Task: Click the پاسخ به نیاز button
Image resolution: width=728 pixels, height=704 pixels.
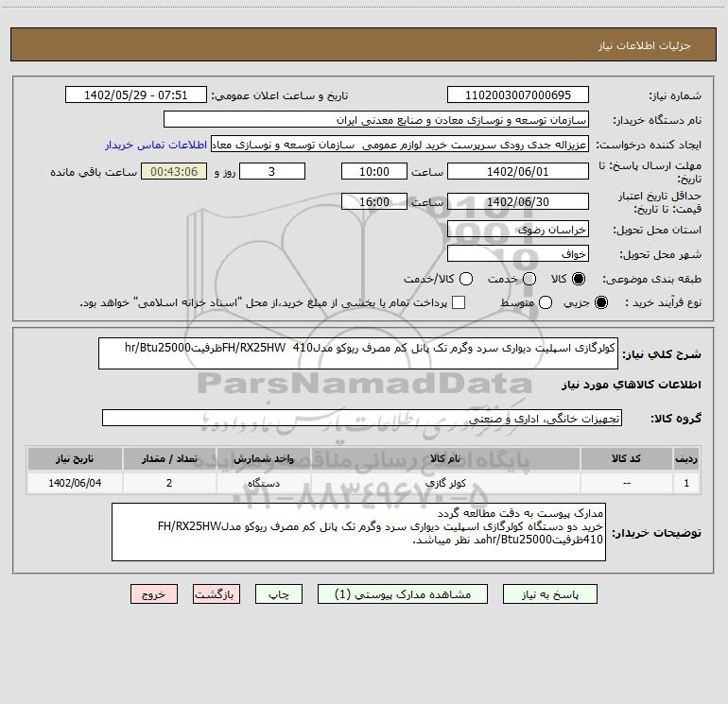Action: click(550, 594)
